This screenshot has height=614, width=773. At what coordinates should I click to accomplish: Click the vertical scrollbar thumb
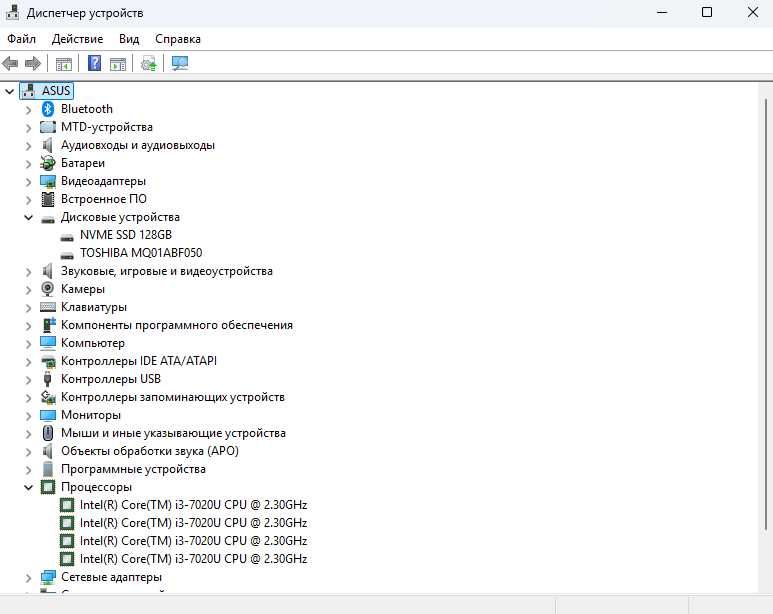[766, 316]
